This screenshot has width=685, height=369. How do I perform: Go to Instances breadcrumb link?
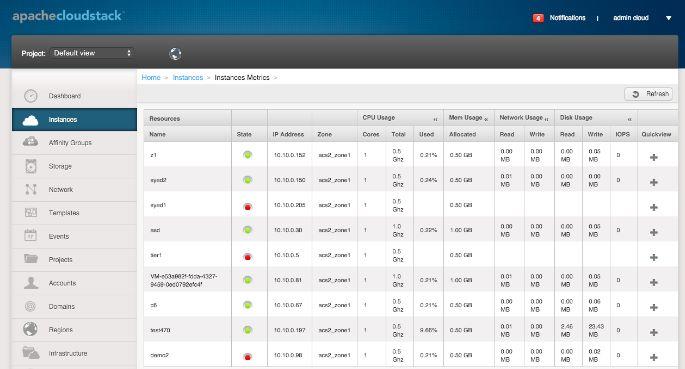188,77
